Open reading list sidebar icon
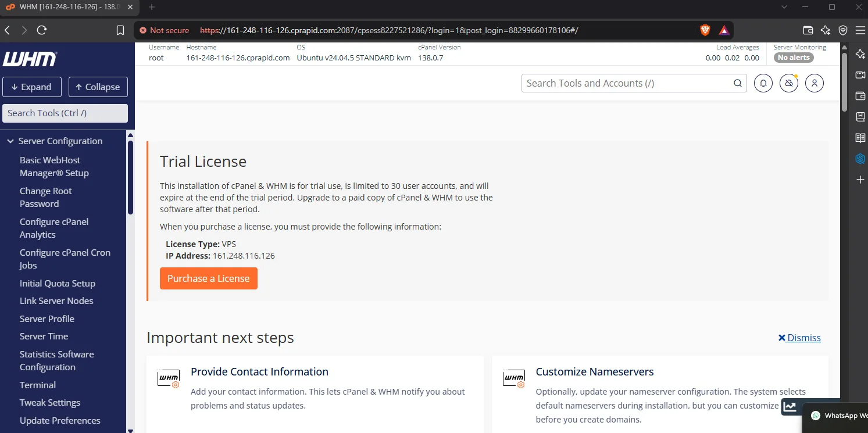The width and height of the screenshot is (868, 433). click(860, 138)
